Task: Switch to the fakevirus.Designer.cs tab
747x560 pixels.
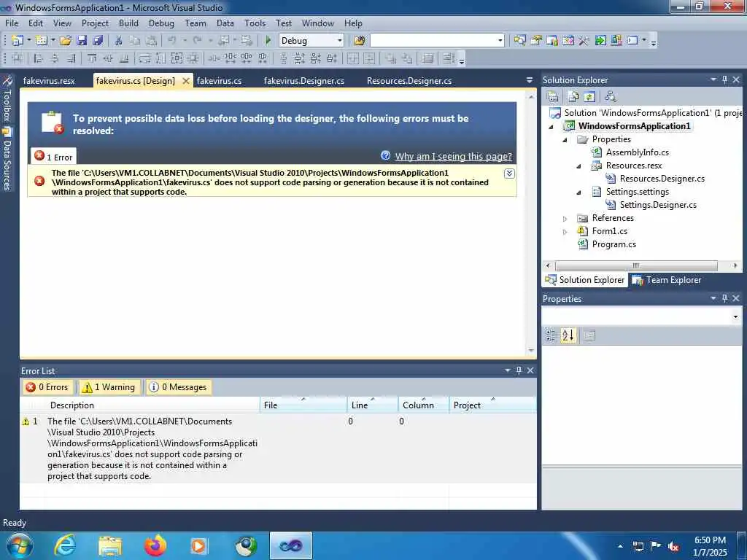Action: tap(304, 80)
